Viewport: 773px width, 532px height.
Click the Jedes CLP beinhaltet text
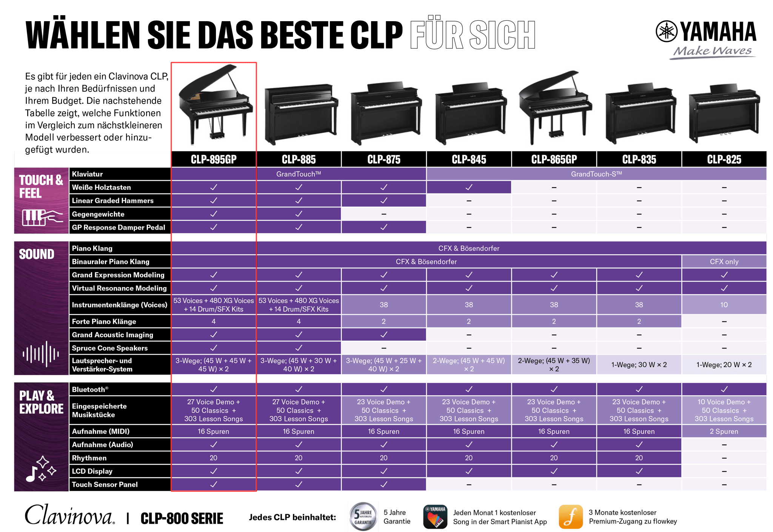pyautogui.click(x=292, y=517)
